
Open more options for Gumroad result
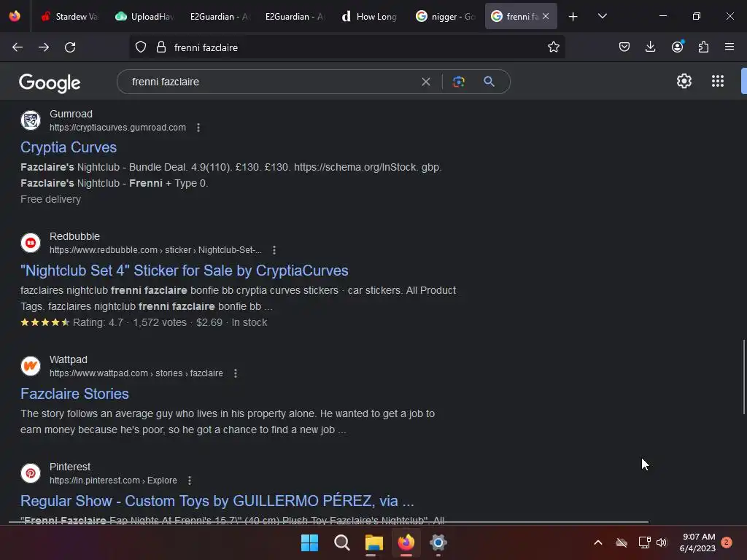tap(198, 128)
